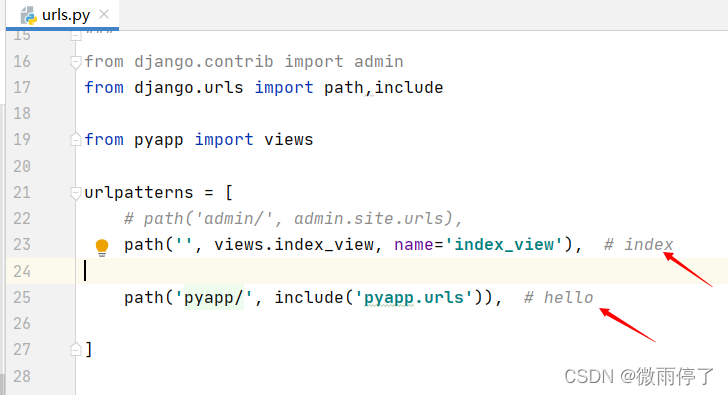Toggle docstring fold marker at line 15

pos(76,35)
